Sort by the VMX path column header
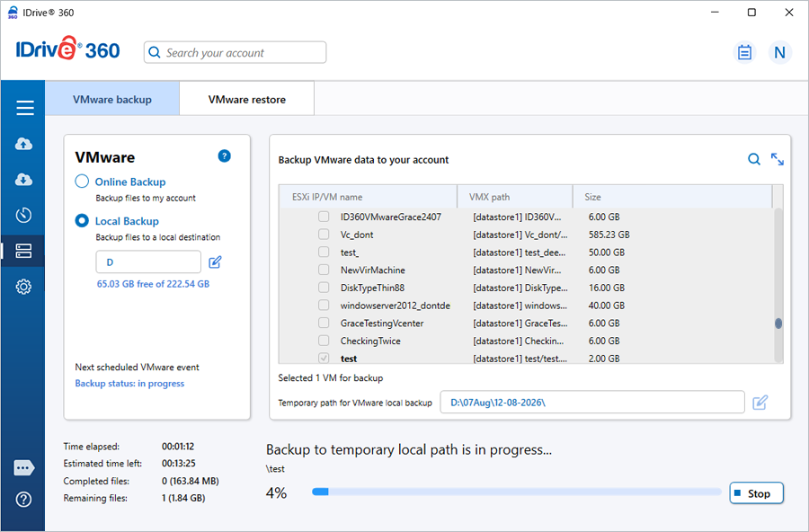Screen dimensions: 809x532 pyautogui.click(x=515, y=197)
